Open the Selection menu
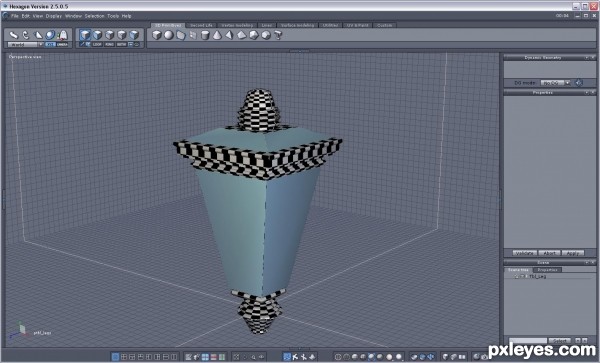 [x=94, y=16]
